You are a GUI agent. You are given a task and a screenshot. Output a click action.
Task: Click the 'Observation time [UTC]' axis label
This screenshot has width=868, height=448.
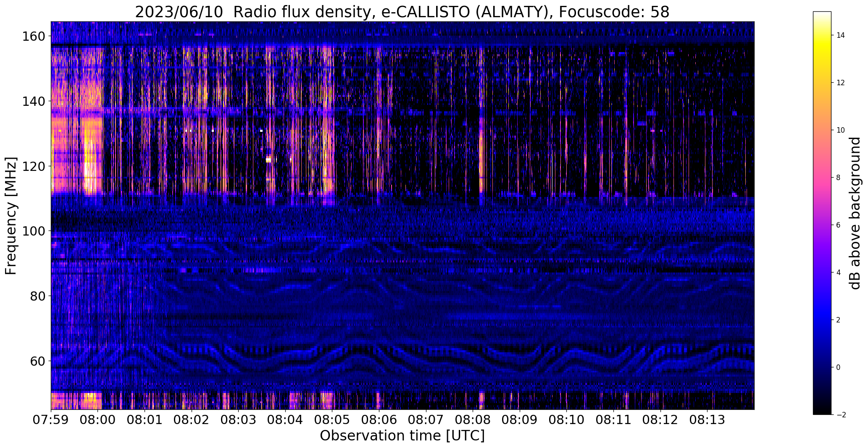(x=402, y=436)
